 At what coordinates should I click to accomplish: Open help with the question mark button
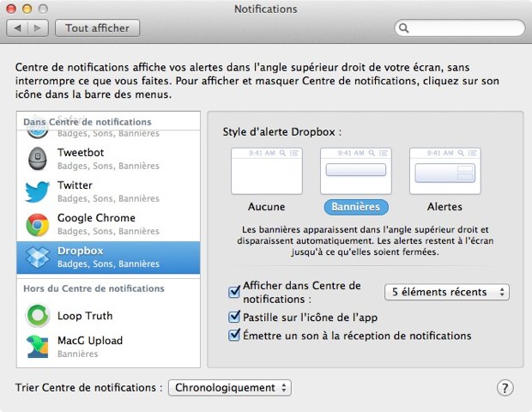pyautogui.click(x=505, y=388)
